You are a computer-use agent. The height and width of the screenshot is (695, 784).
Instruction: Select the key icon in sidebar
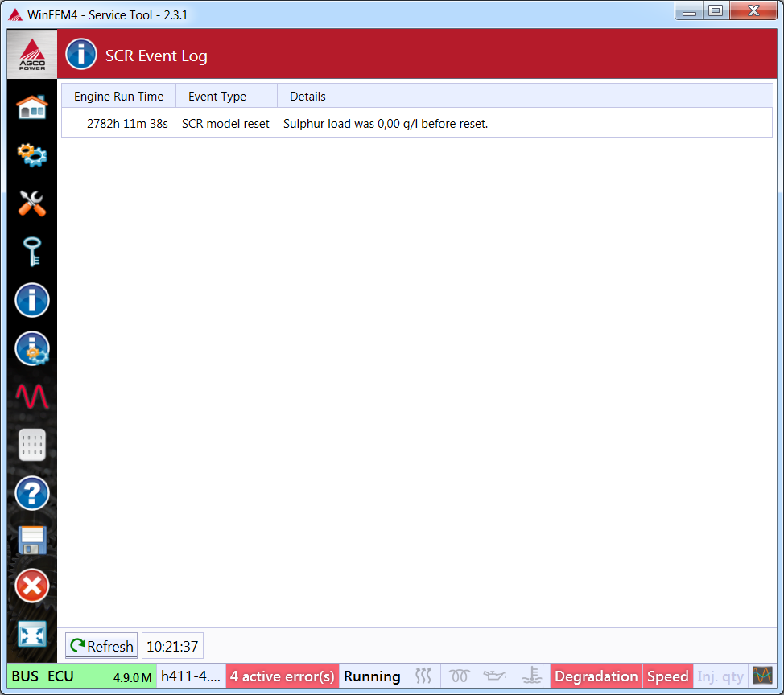(x=32, y=252)
